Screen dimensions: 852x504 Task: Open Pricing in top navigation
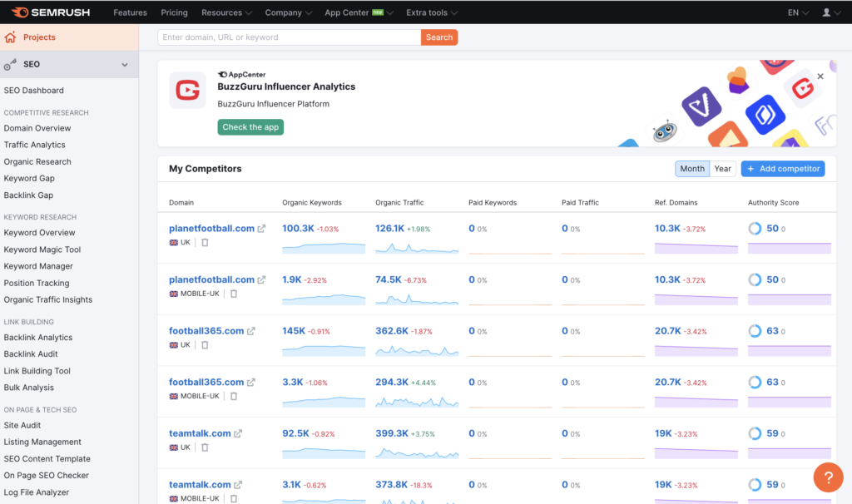174,12
